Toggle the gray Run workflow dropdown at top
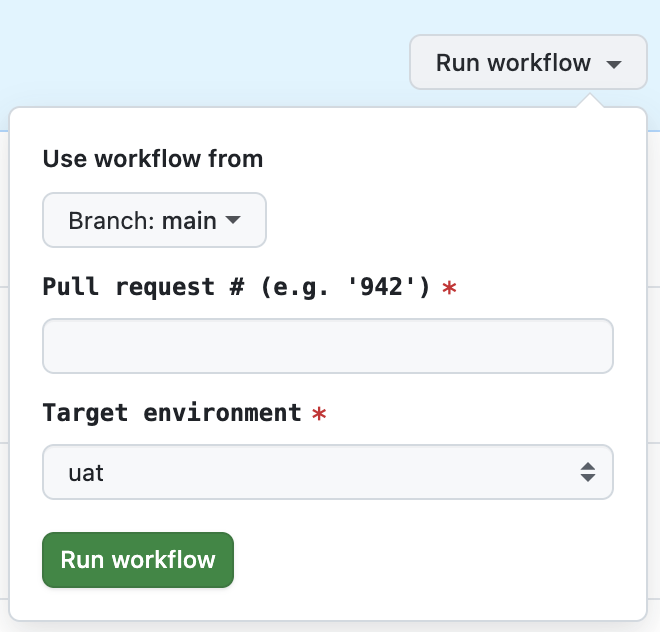The height and width of the screenshot is (632, 660). [x=528, y=63]
